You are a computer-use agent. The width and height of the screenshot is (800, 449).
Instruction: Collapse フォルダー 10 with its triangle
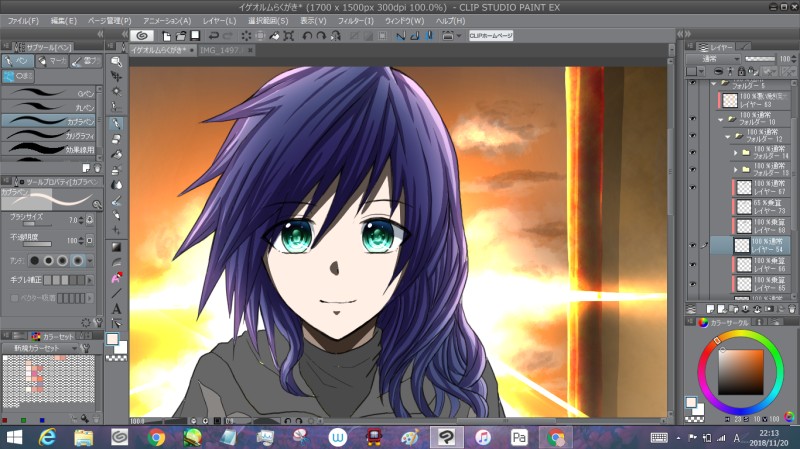click(721, 119)
